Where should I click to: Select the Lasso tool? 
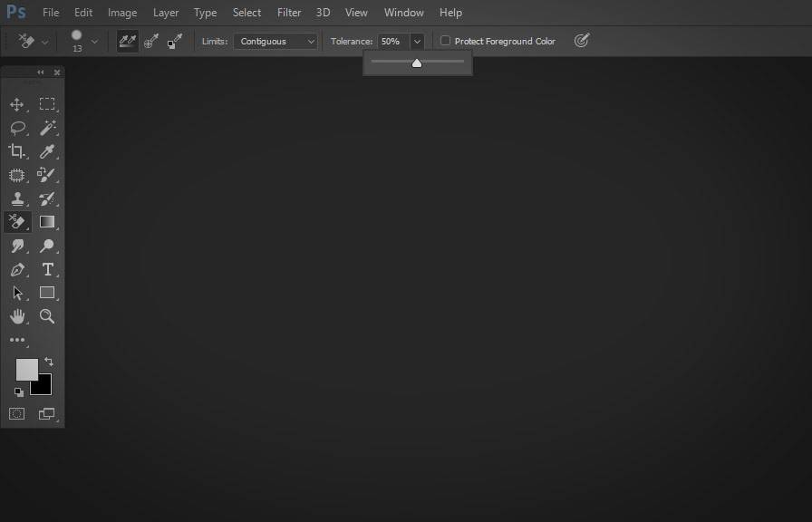click(17, 128)
